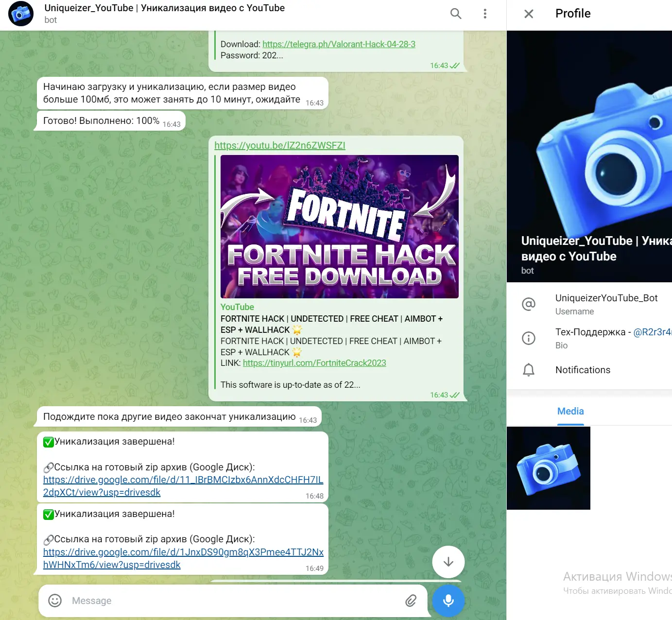Click 'Password: 202...' text in top message

252,55
